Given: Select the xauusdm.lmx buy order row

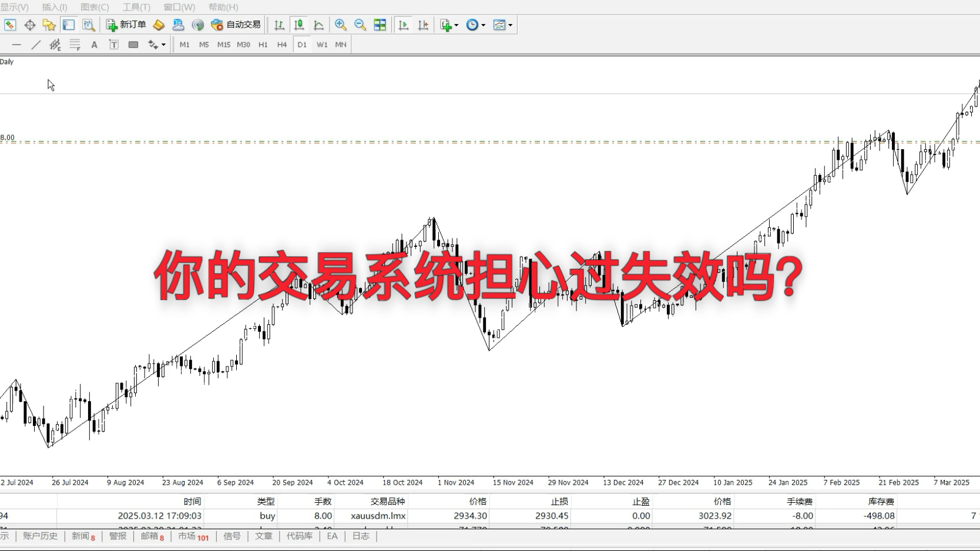Looking at the screenshot, I should pyautogui.click(x=490, y=516).
